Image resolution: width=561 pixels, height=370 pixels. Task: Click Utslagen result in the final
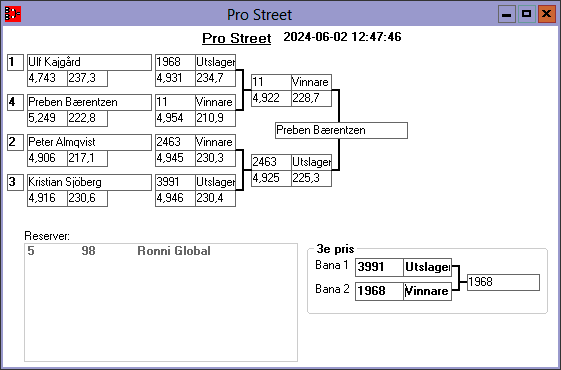coord(311,162)
